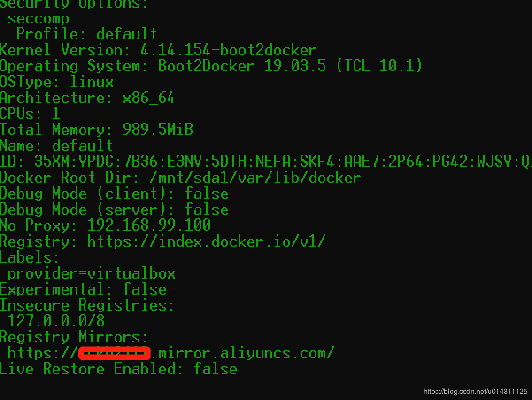
Task: Click the Name default line
Action: tap(57, 146)
